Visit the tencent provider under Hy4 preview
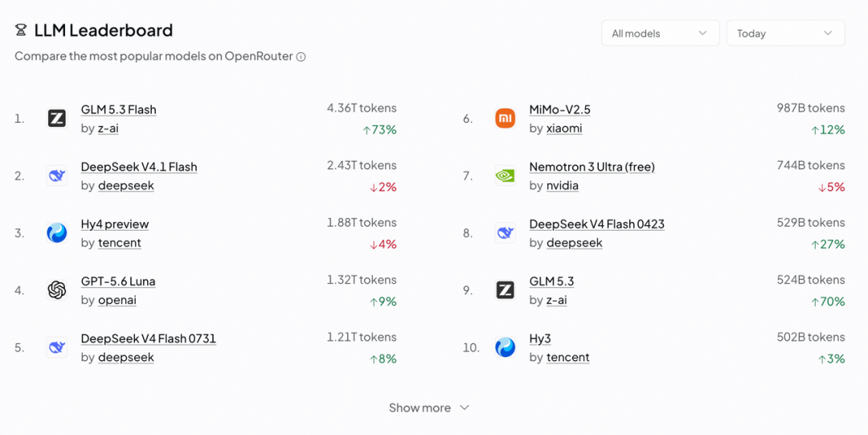 click(x=120, y=243)
